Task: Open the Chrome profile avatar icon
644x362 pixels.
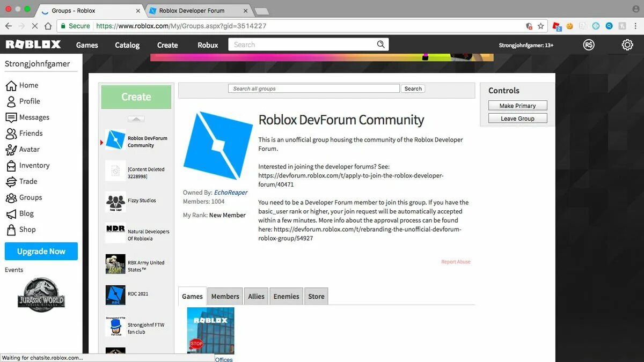Action: (x=636, y=9)
